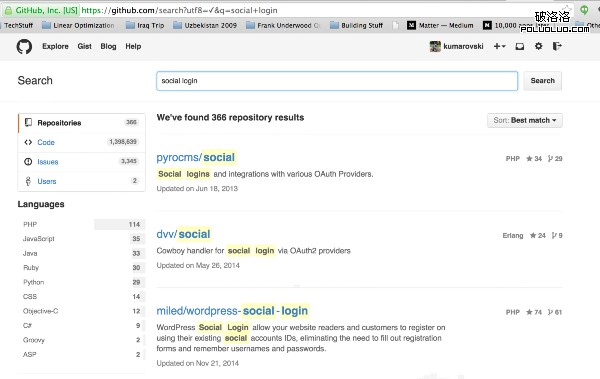This screenshot has height=379, width=600.
Task: Focus the social login search field
Action: click(337, 81)
